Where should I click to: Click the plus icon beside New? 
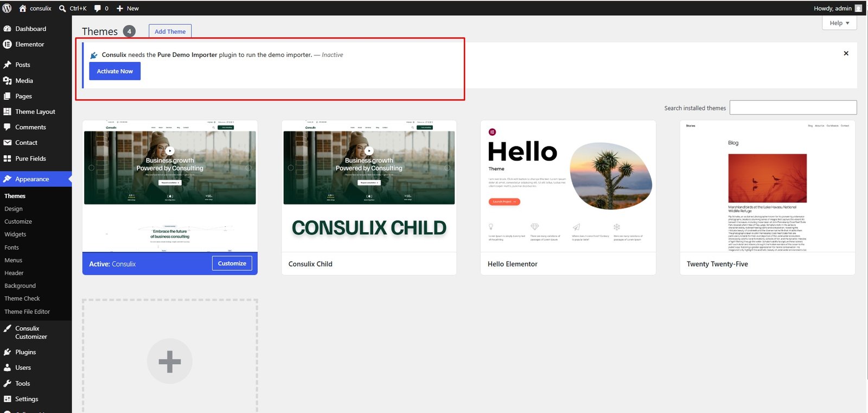[120, 8]
